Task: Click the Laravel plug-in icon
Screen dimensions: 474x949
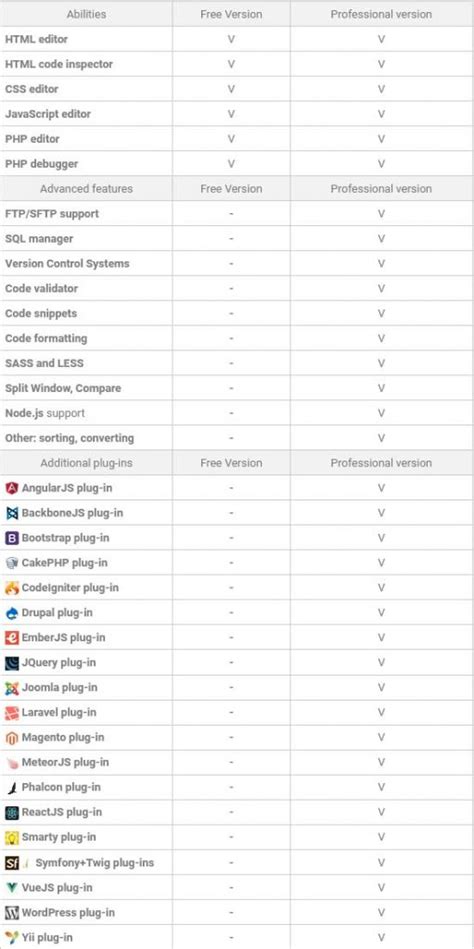Action: (12, 712)
